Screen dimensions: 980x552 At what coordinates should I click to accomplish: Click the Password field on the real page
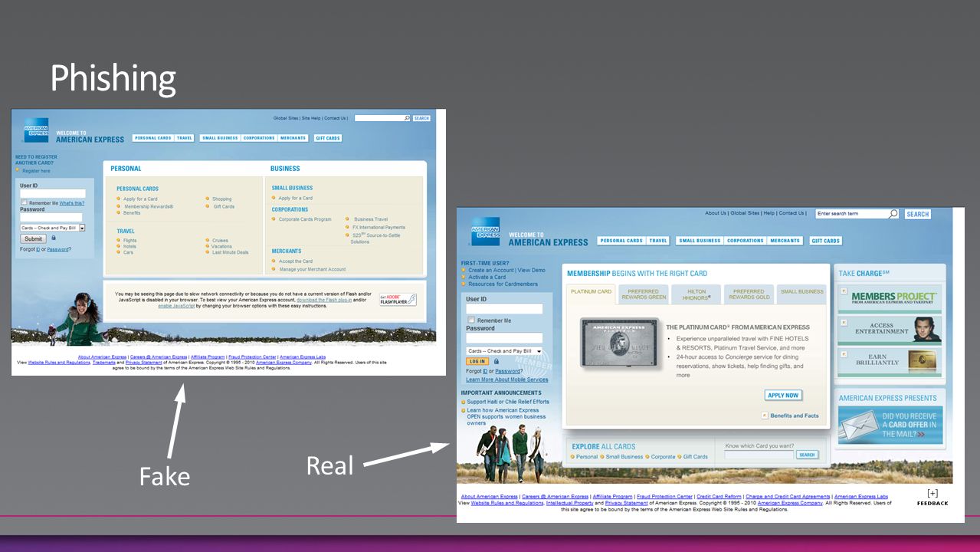(x=504, y=338)
